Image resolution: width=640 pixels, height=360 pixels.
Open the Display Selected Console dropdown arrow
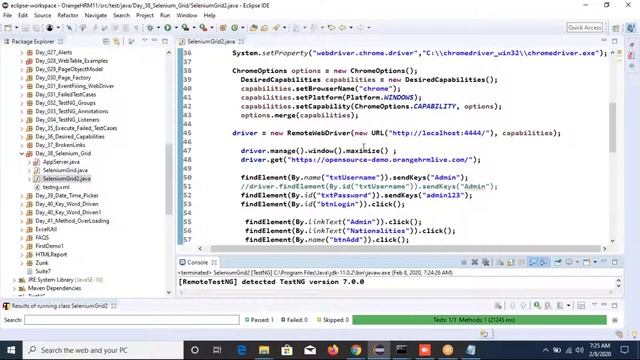pos(577,262)
